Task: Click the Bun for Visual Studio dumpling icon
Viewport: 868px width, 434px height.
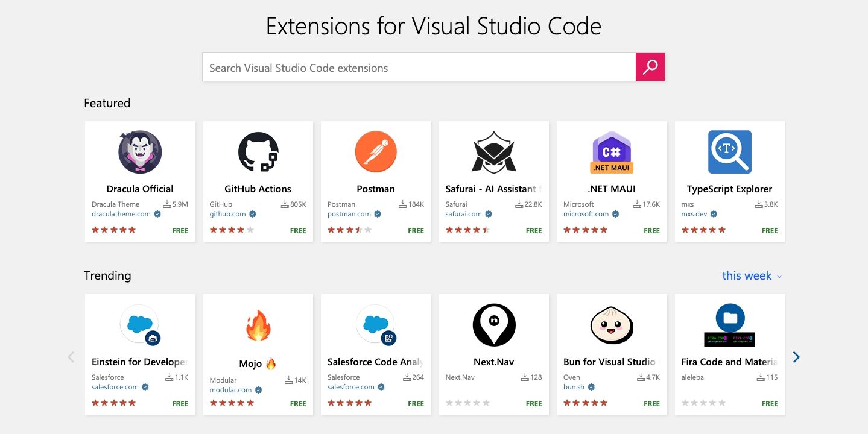Action: point(611,325)
